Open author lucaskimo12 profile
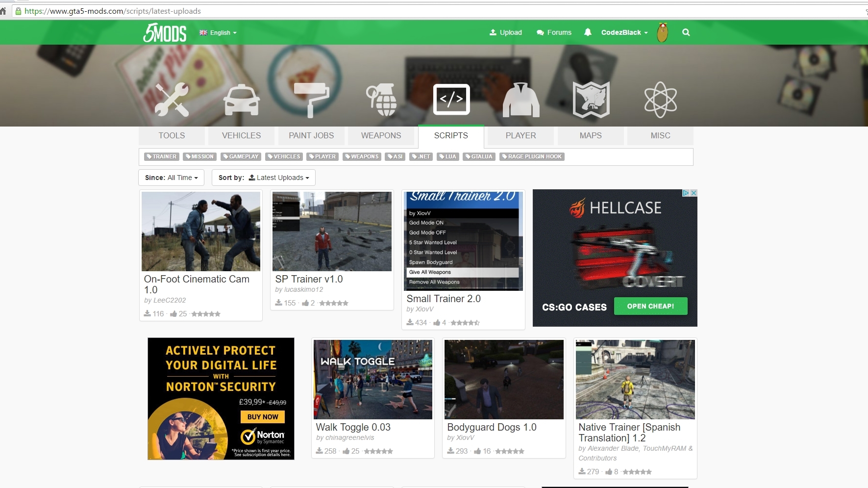This screenshot has width=868, height=488. pos(303,290)
